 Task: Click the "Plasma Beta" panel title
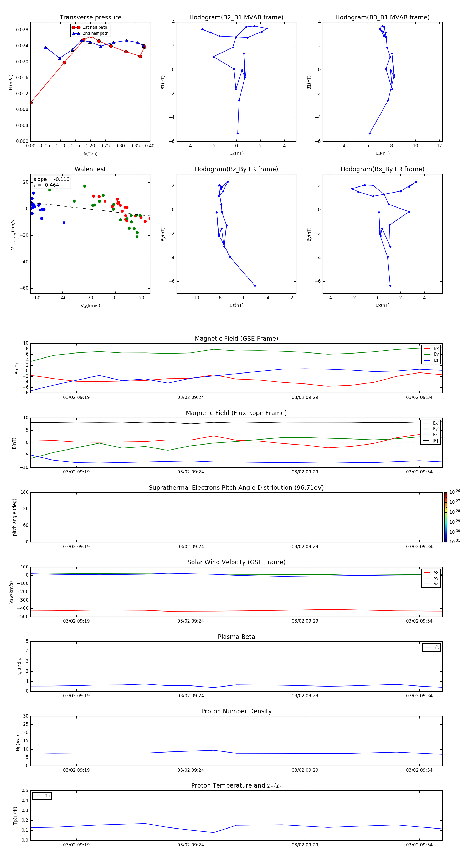coord(236,637)
